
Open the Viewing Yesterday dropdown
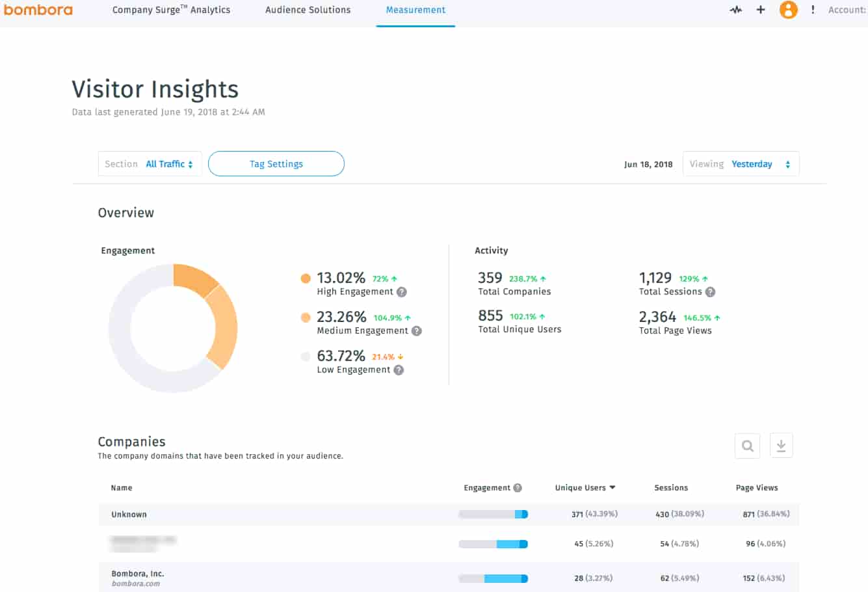click(741, 164)
